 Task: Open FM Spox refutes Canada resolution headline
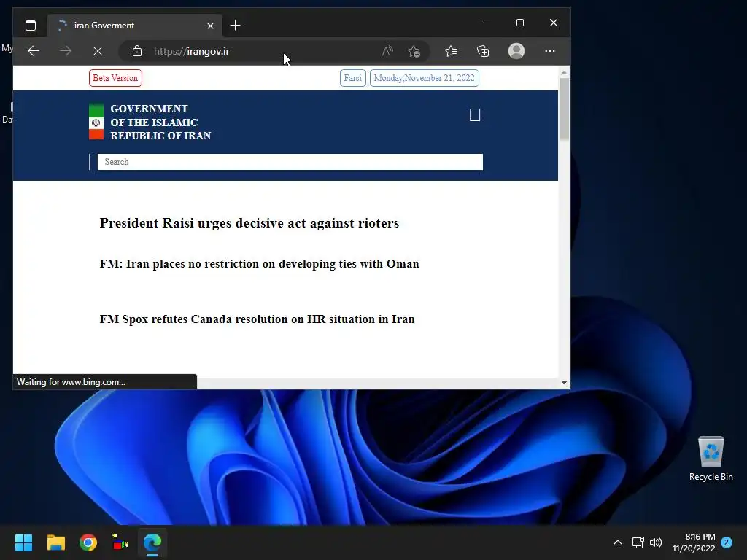coord(258,319)
